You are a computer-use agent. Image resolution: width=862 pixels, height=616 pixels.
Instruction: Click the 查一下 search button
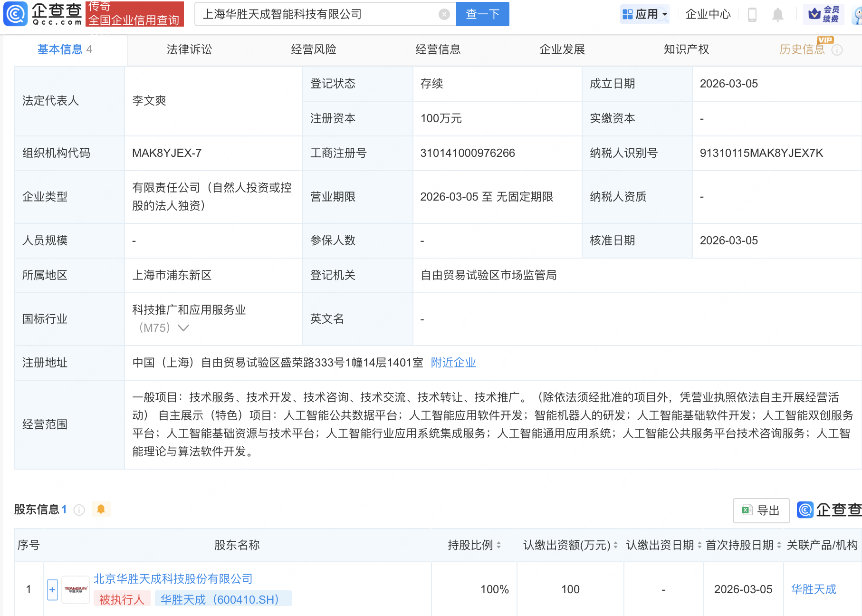coord(482,14)
